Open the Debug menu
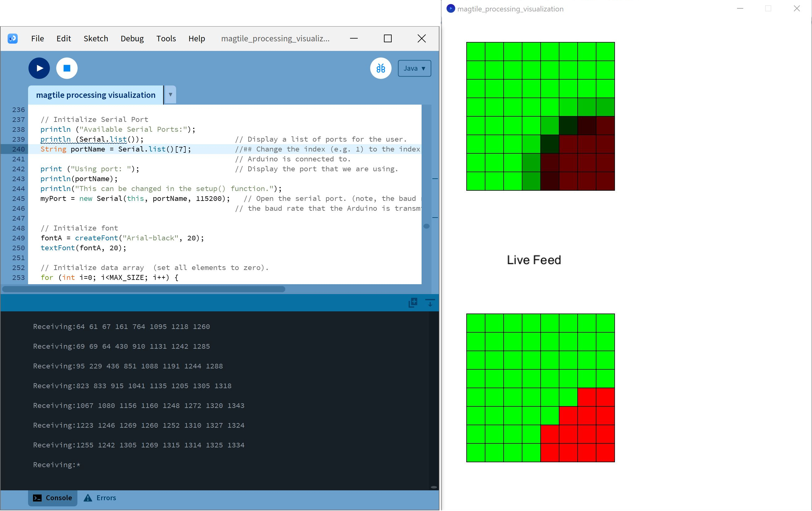This screenshot has height=511, width=812. point(132,39)
